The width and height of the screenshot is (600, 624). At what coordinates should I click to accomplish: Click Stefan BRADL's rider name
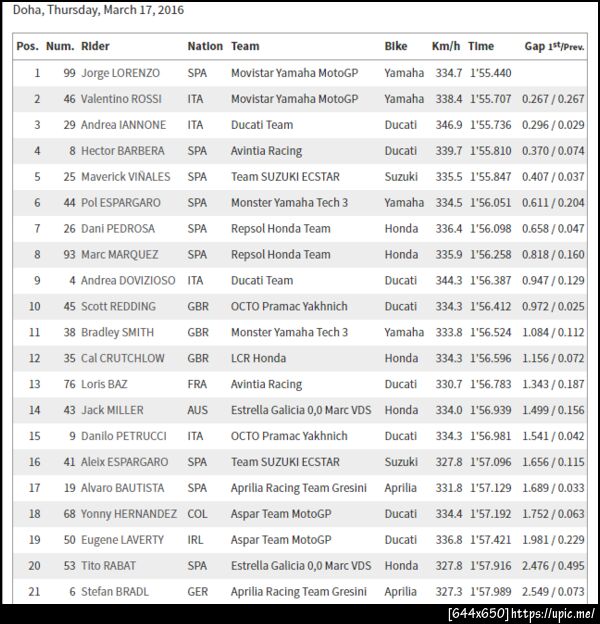pos(114,592)
